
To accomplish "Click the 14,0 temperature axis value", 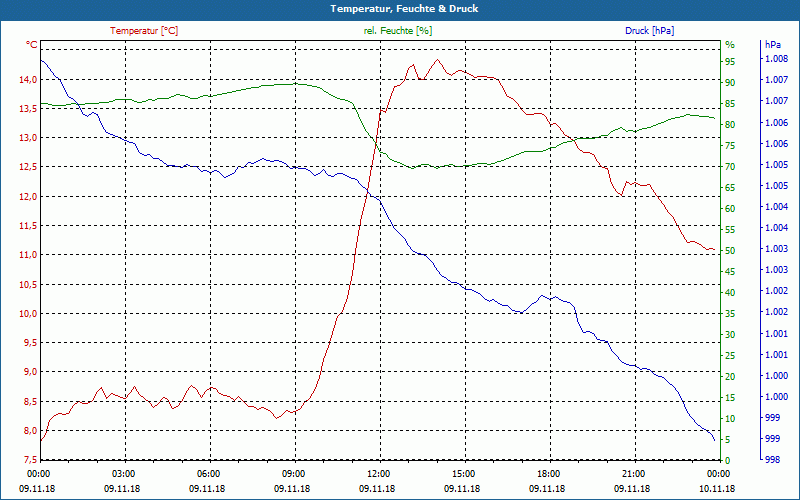I will pos(28,79).
